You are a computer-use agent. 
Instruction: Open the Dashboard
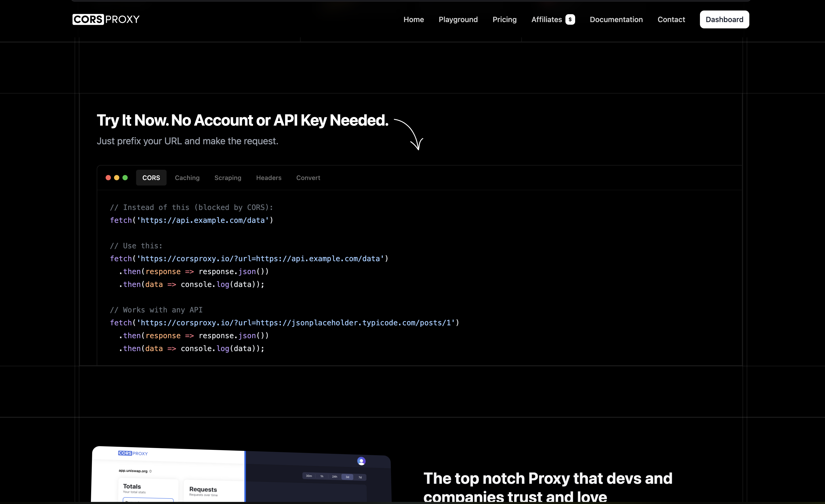coord(724,19)
